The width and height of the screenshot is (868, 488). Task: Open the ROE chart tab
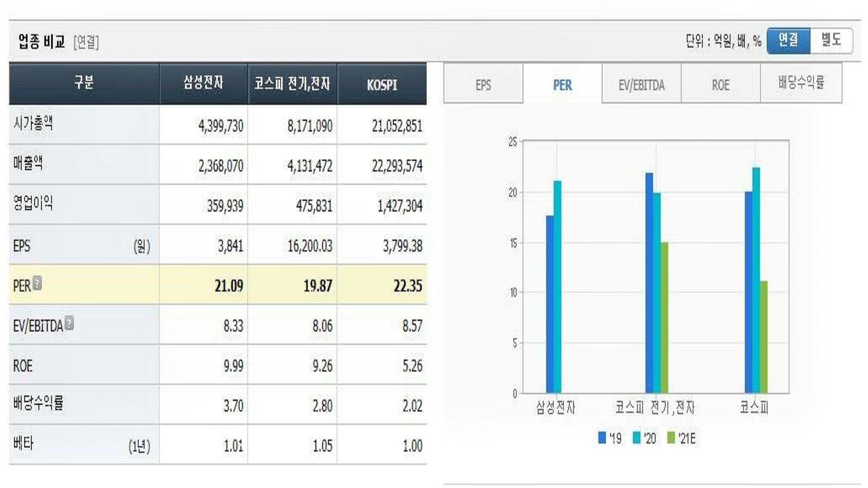721,84
